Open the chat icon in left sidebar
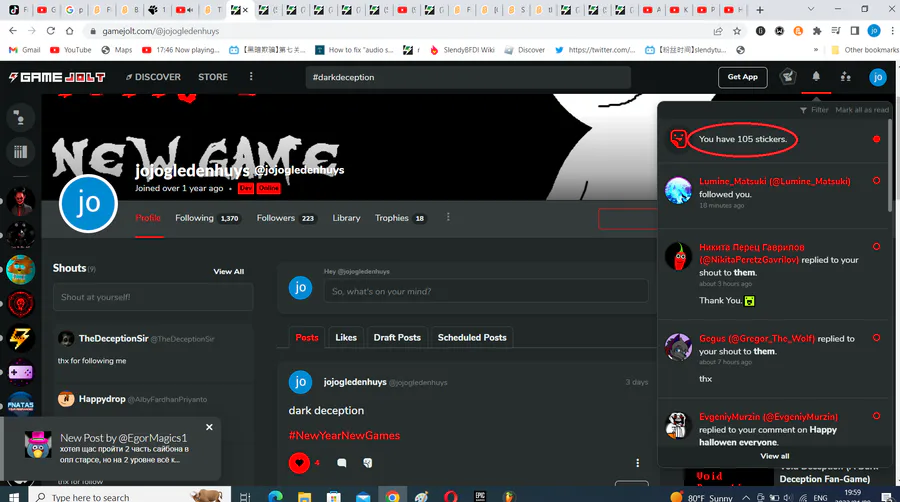Image resolution: width=900 pixels, height=502 pixels. click(20, 118)
